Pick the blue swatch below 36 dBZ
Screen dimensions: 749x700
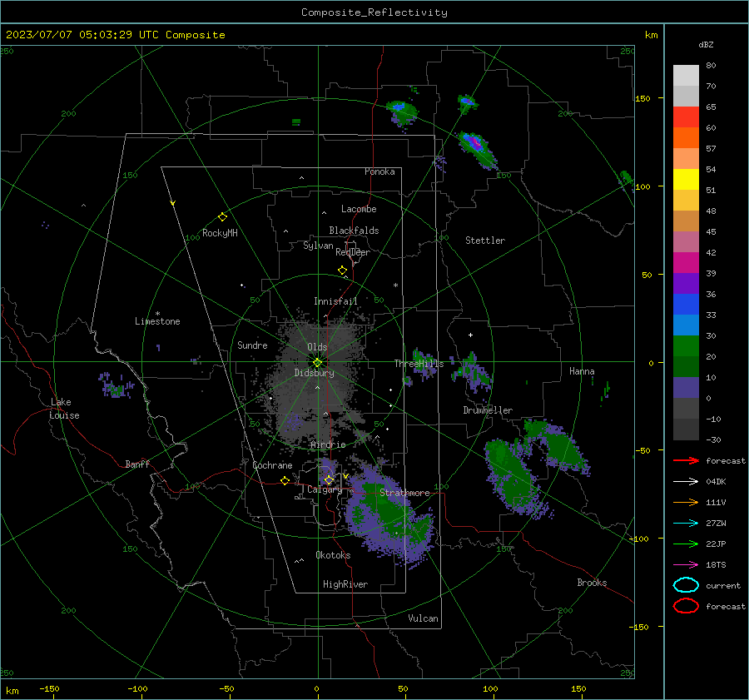pyautogui.click(x=686, y=304)
